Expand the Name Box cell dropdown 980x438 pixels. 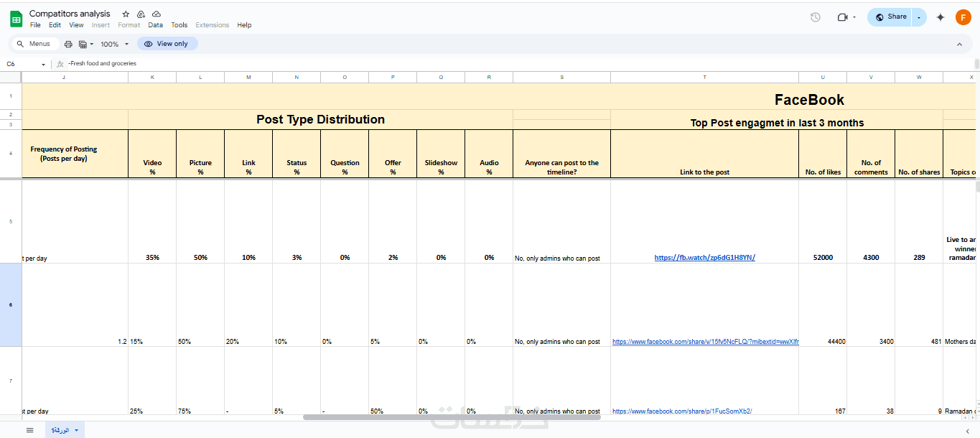[43, 64]
